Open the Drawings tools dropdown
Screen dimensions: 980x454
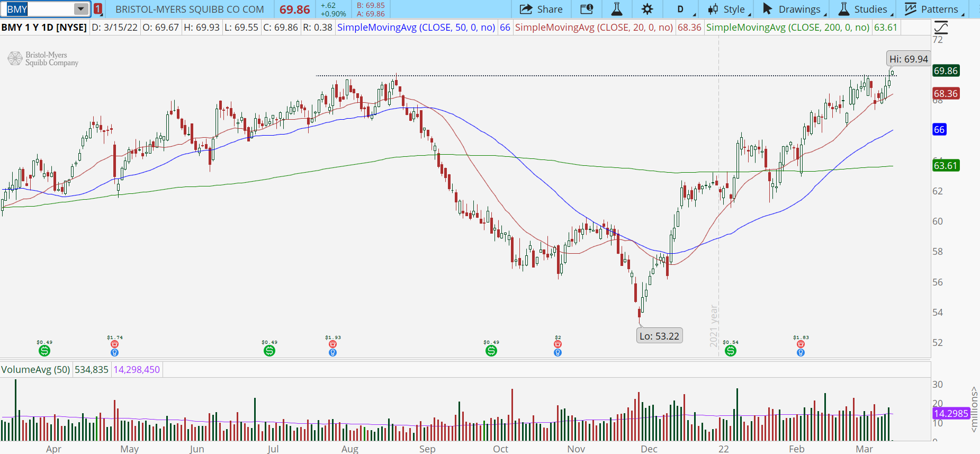pos(794,9)
